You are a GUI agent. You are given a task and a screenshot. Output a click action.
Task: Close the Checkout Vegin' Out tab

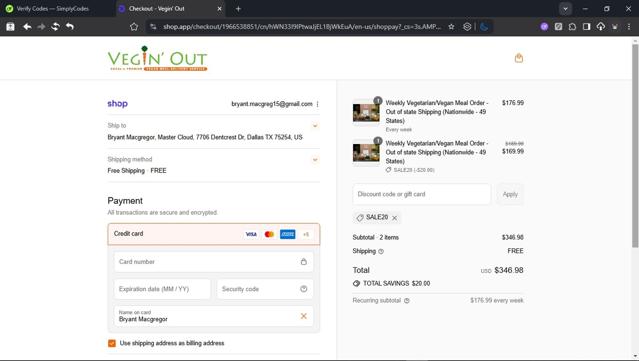pyautogui.click(x=219, y=9)
